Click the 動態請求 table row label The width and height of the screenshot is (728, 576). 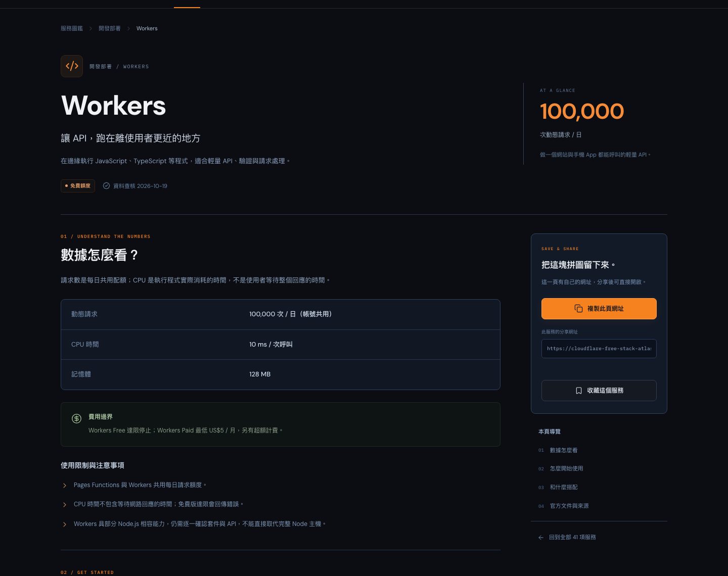coord(84,314)
